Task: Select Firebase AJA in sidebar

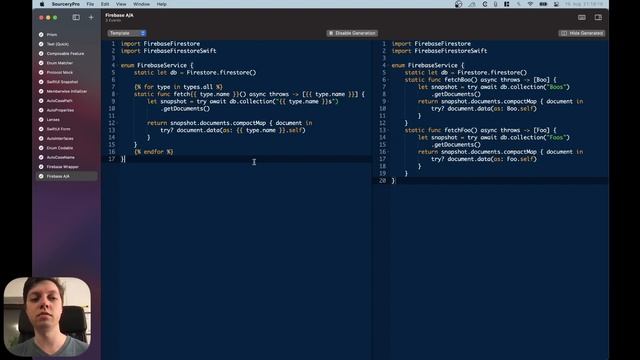Action: [x=67, y=176]
